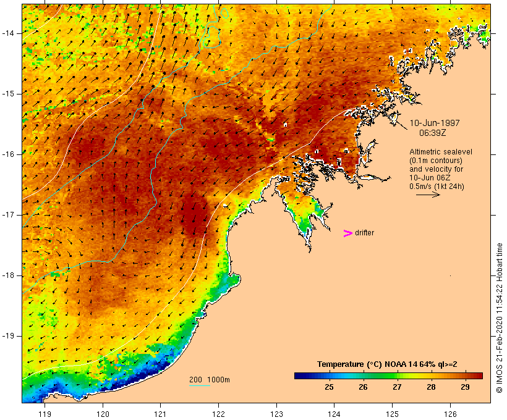
Task: Click the latitude axis label '-15'
Action: (x=8, y=94)
